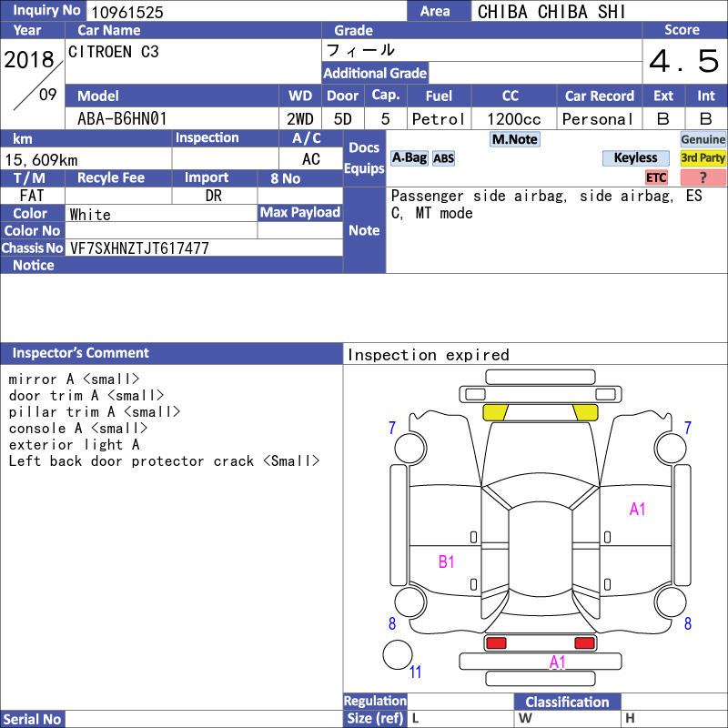This screenshot has width=728, height=728.
Task: Click the M.Note equipment badge
Action: [514, 139]
